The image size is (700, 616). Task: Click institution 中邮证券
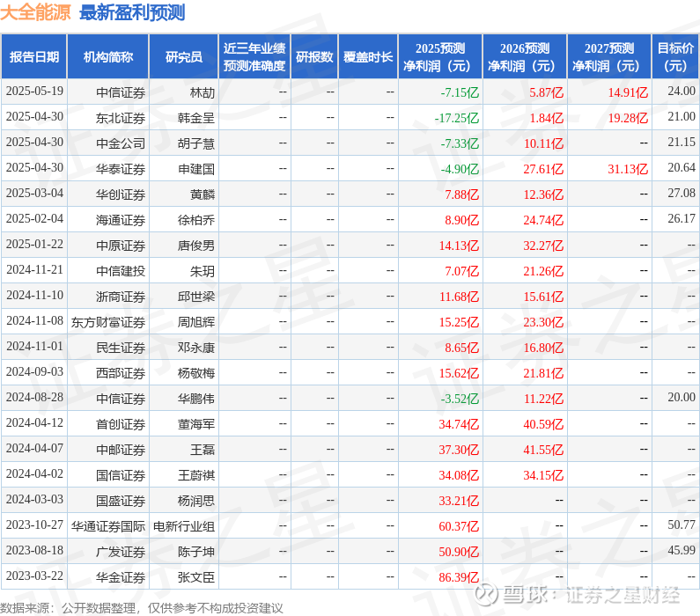(x=121, y=450)
